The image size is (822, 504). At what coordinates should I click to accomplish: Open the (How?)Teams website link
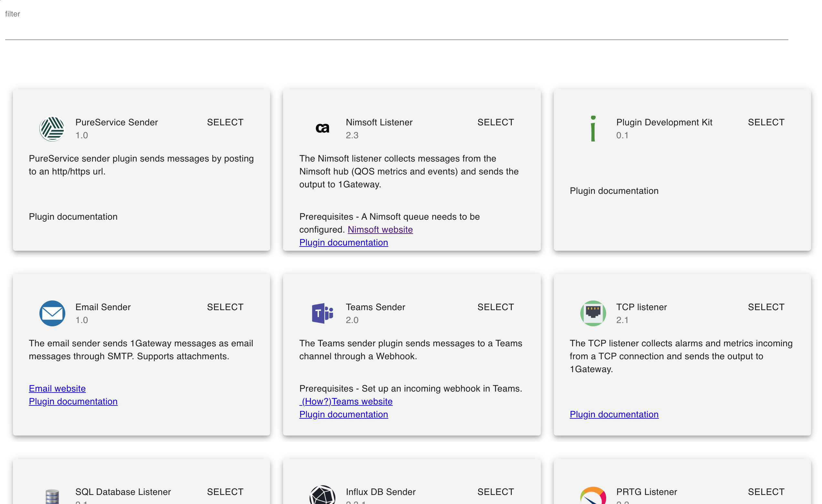[346, 401]
